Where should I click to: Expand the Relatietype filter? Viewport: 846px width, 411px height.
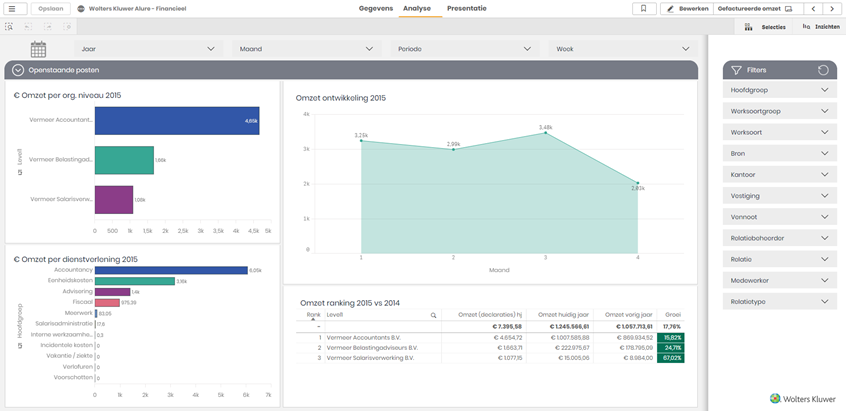click(x=780, y=302)
